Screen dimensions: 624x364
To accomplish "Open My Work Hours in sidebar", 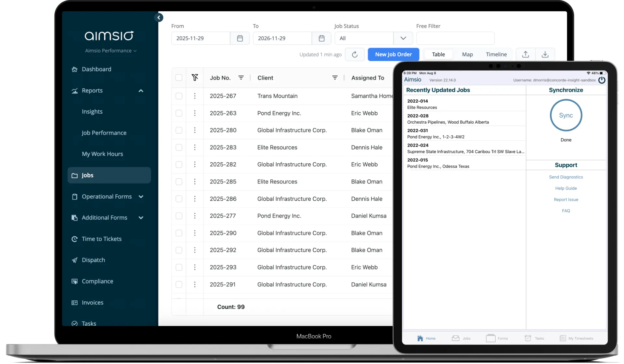I will pyautogui.click(x=102, y=154).
